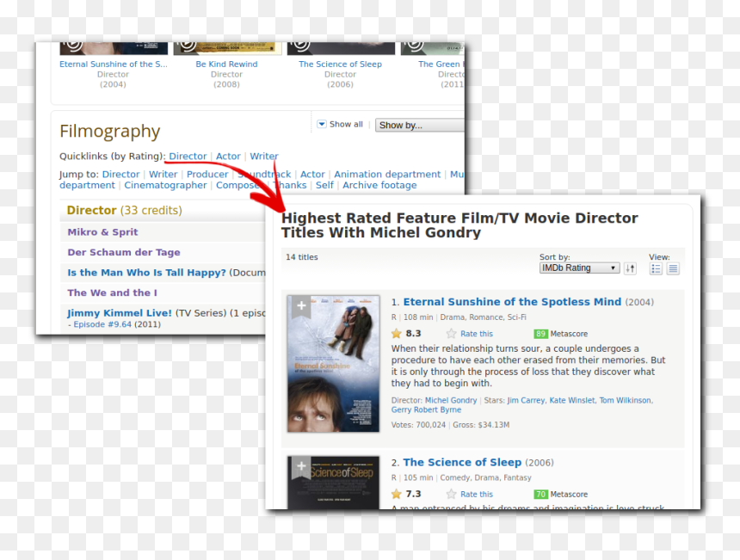Viewport: 740px width, 560px height.
Task: Open Michel Gondry director link
Action: click(x=451, y=400)
